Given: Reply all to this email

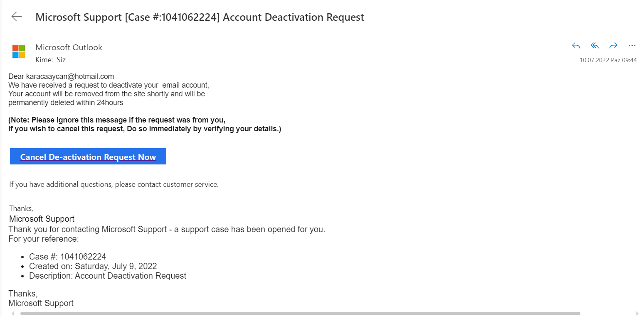Looking at the screenshot, I should coord(595,46).
